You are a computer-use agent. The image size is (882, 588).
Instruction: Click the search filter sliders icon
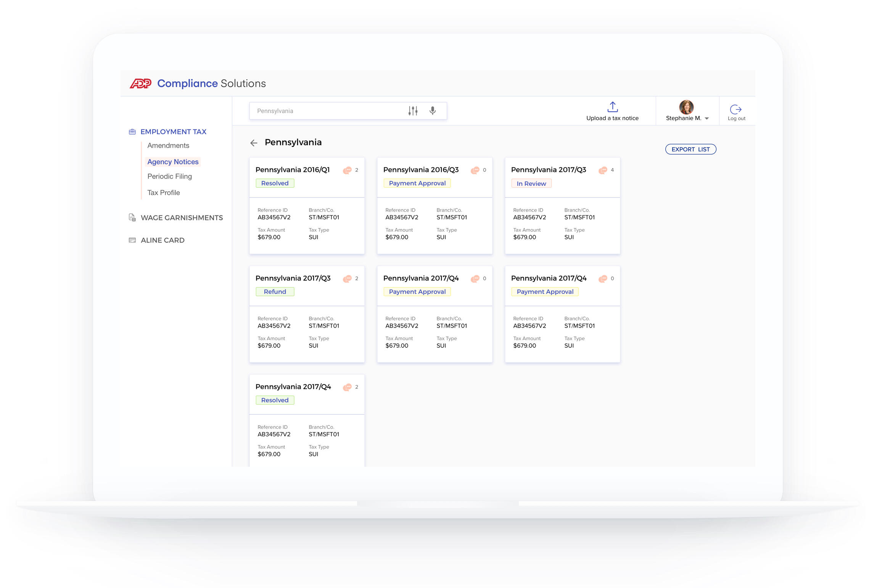tap(413, 111)
